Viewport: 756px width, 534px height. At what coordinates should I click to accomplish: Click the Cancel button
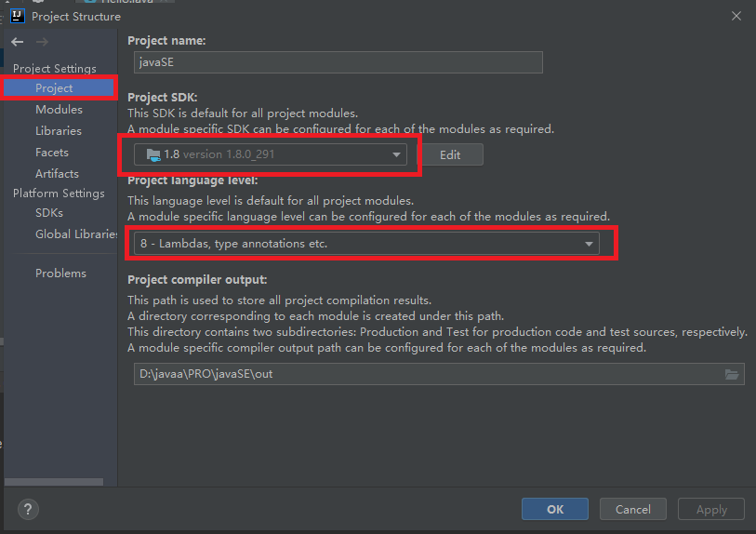632,509
